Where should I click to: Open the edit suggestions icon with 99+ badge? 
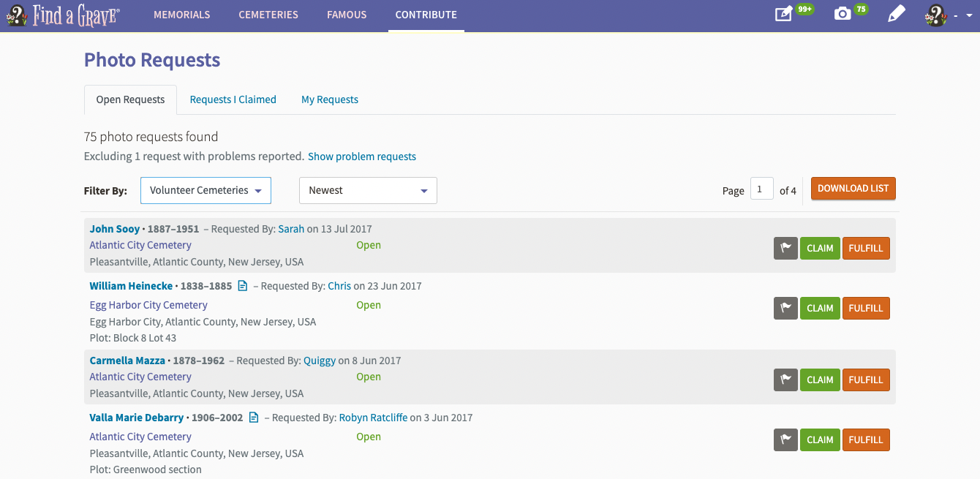coord(784,14)
